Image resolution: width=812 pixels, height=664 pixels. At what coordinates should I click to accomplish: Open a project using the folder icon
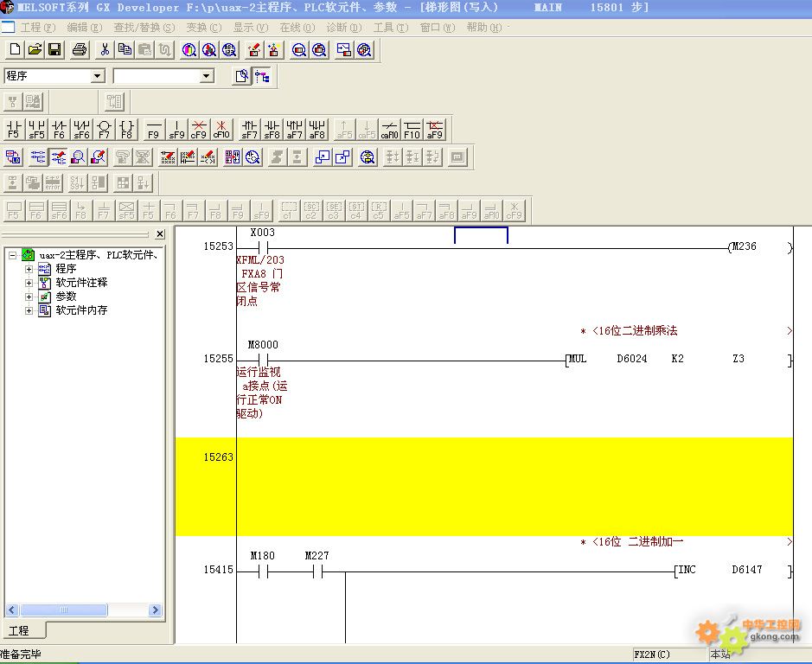(x=35, y=50)
